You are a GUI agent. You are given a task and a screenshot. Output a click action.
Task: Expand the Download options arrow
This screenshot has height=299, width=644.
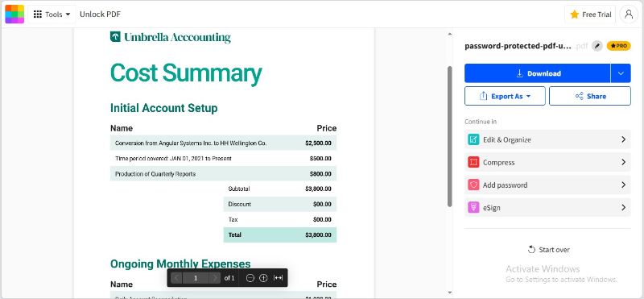[621, 73]
